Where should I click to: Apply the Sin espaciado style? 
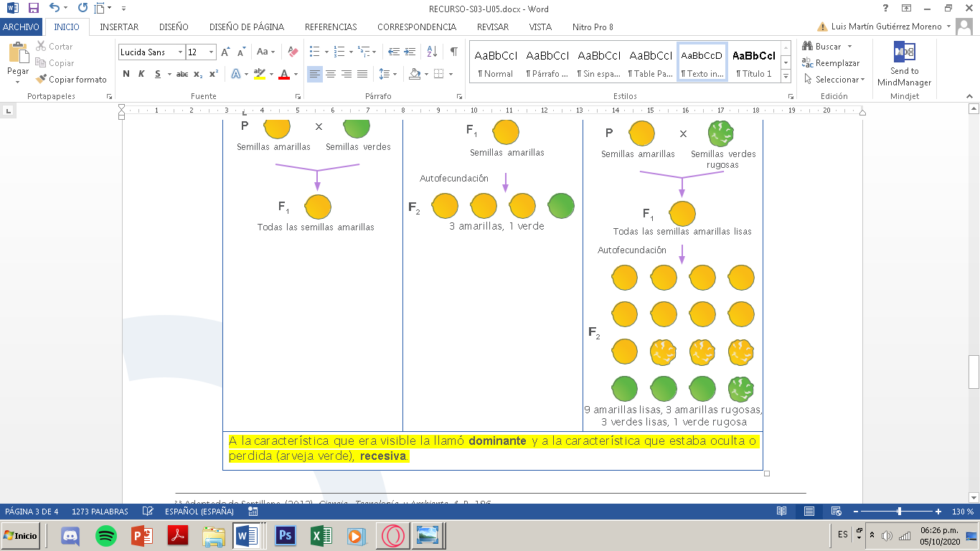(x=600, y=63)
